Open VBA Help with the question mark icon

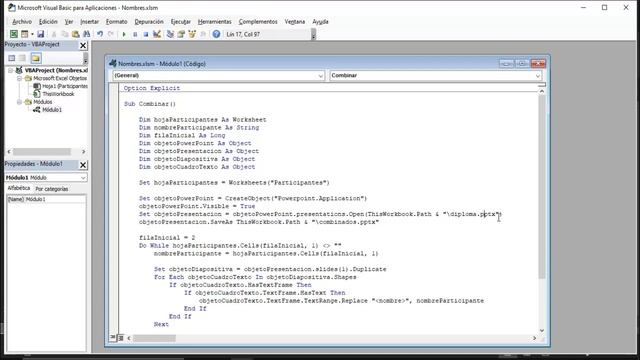point(216,34)
